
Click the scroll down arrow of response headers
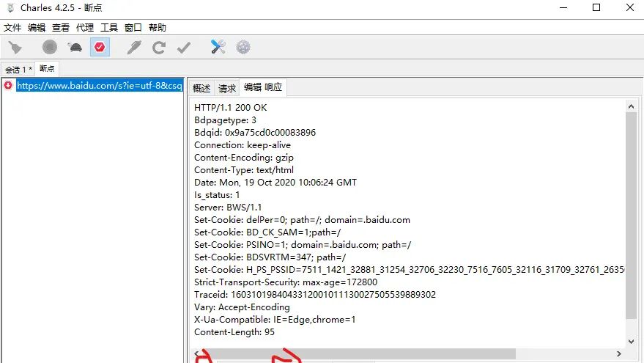click(x=632, y=341)
